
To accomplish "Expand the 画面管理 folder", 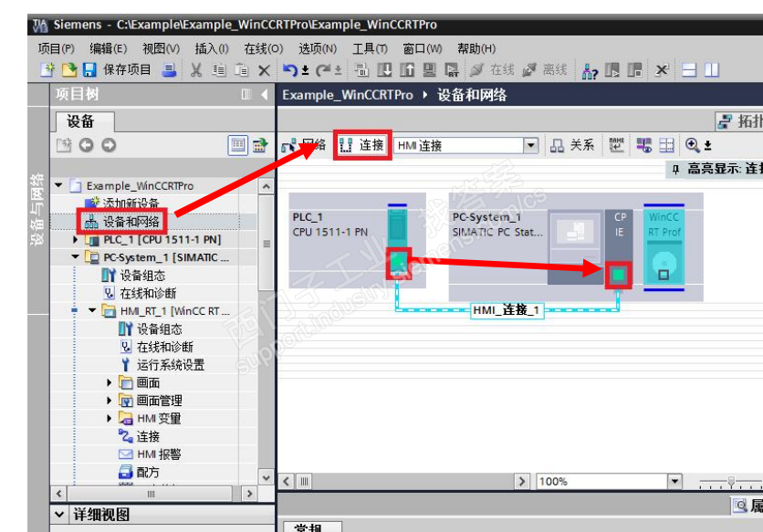I will [x=110, y=401].
